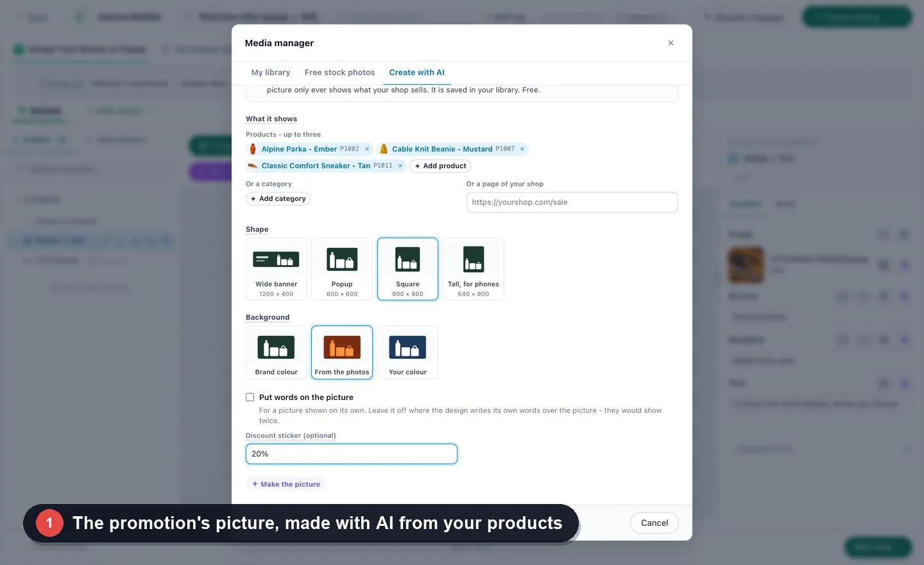Select From the photos background
Image resolution: width=924 pixels, height=565 pixels.
point(342,352)
